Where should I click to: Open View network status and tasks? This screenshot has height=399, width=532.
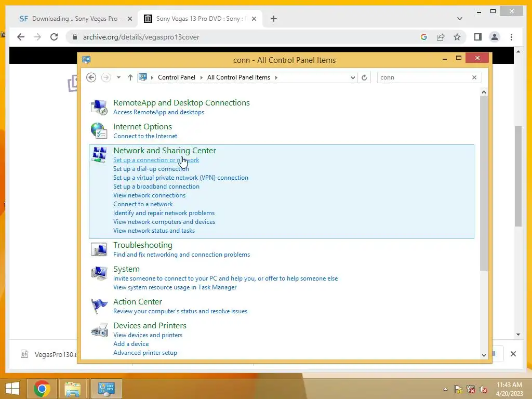pyautogui.click(x=154, y=230)
